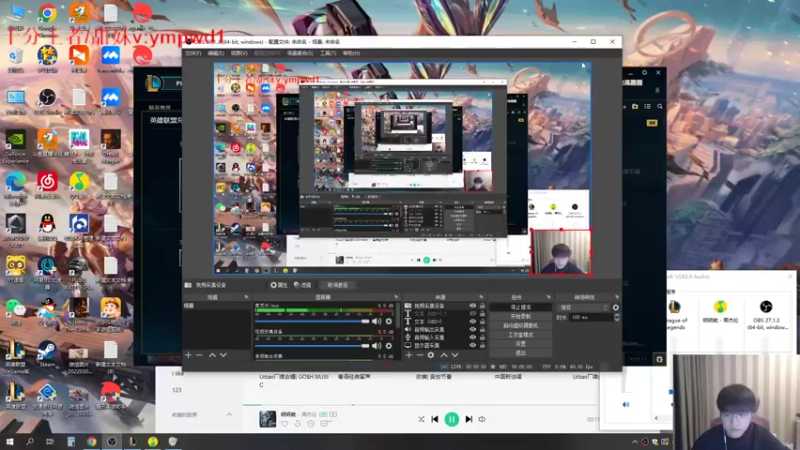
Task: Hide the audio output capture source
Action: point(472,330)
